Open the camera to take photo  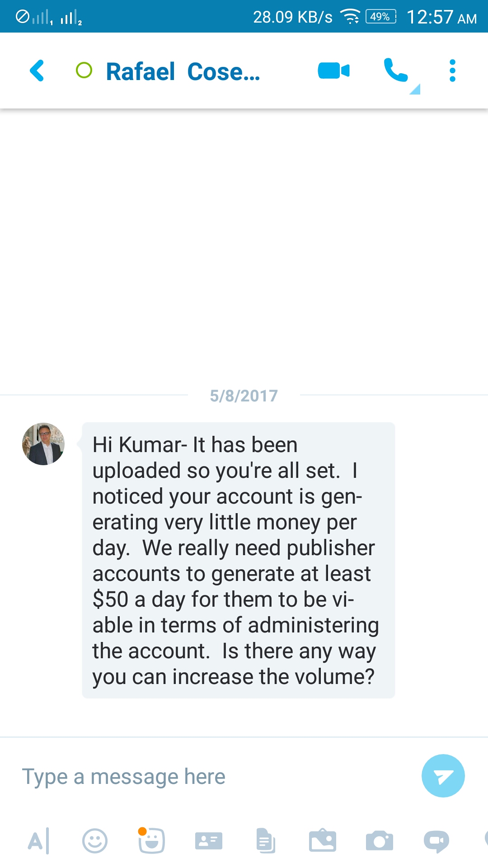379,841
